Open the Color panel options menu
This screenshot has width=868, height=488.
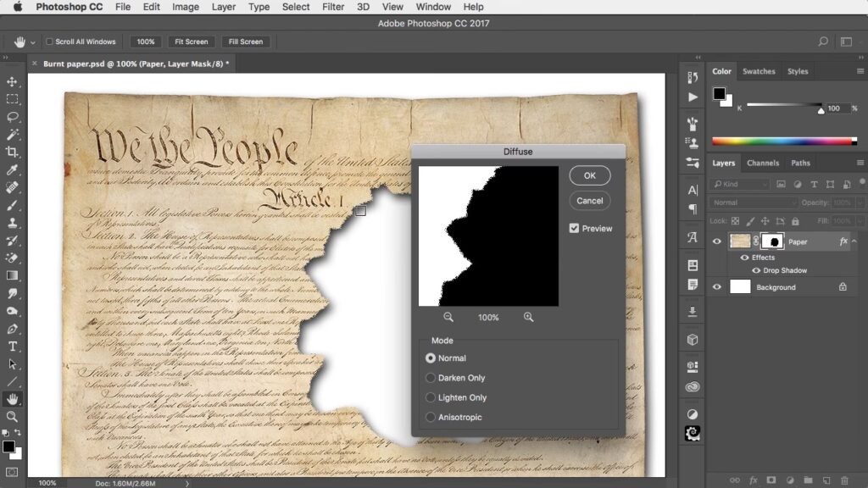(x=860, y=72)
